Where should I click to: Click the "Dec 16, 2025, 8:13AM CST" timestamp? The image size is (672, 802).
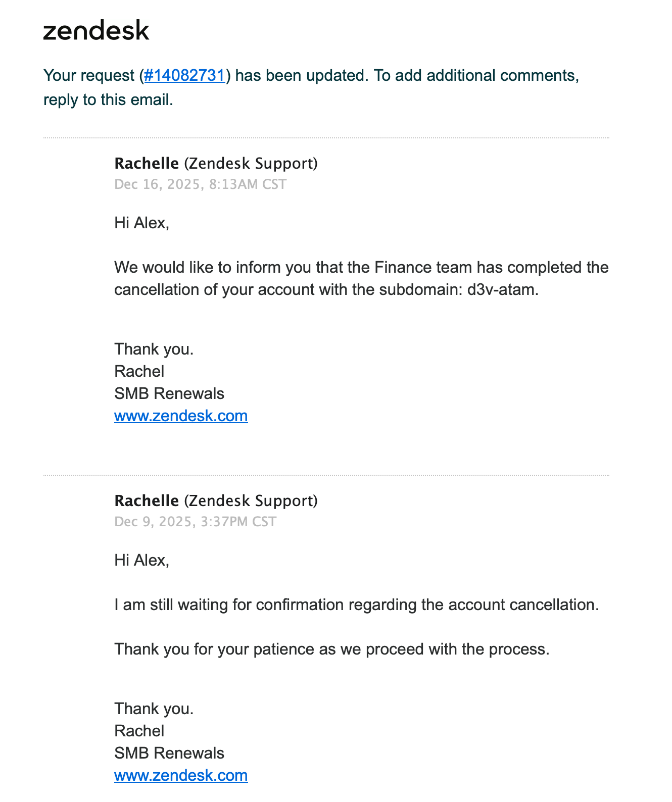point(200,184)
